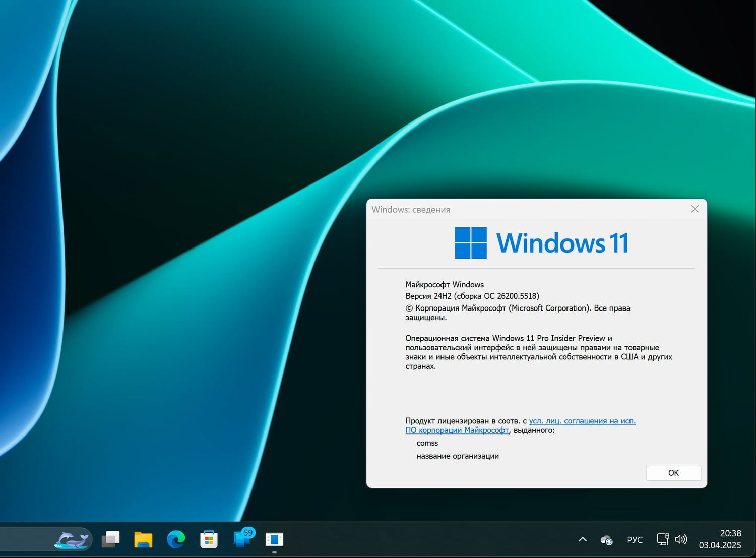Click the Windows 11 wordmark in the dialog

tap(562, 242)
